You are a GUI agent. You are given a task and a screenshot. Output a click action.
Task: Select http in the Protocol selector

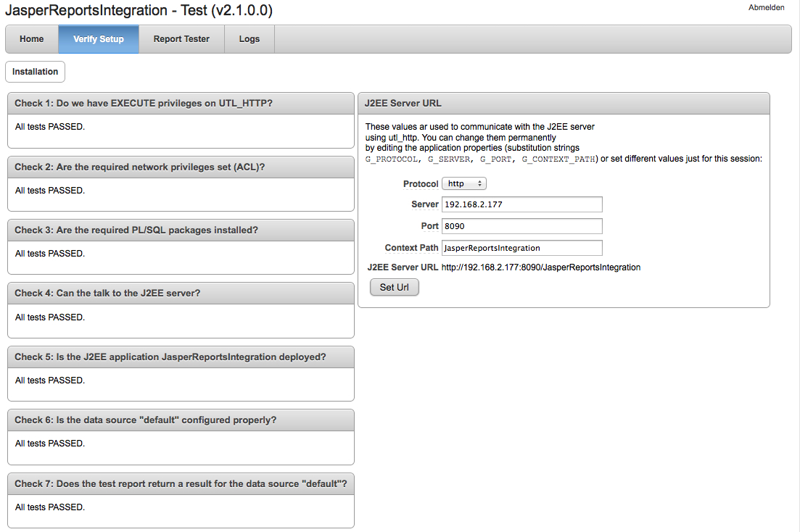(463, 183)
